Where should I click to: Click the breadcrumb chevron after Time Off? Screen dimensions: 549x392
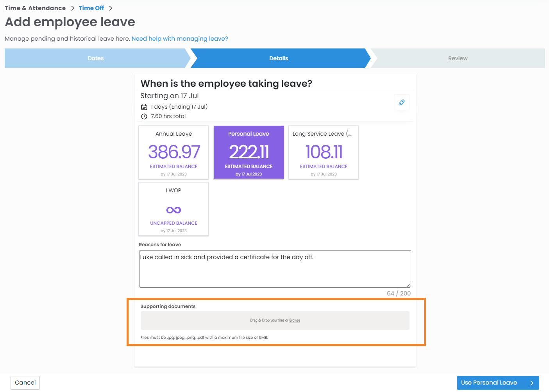coord(111,8)
